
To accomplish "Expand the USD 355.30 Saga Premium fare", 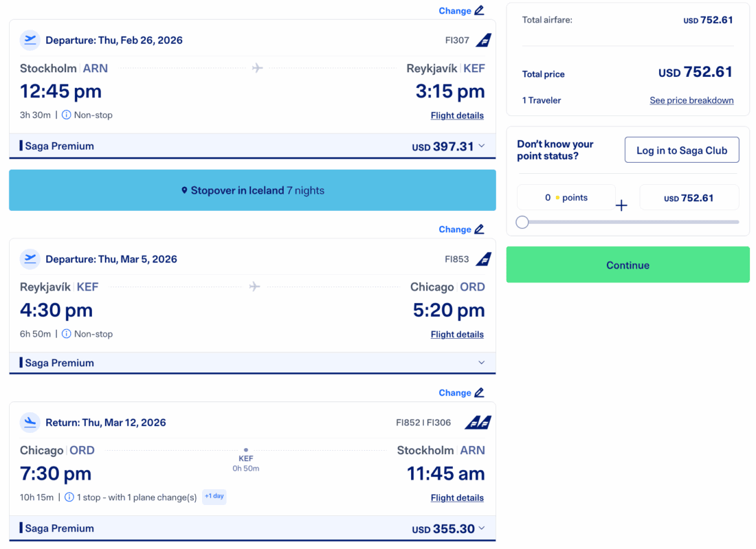I will pyautogui.click(x=481, y=528).
